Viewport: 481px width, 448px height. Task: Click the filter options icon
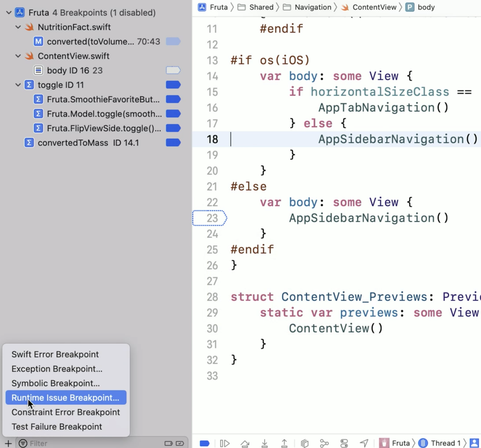[x=23, y=443]
